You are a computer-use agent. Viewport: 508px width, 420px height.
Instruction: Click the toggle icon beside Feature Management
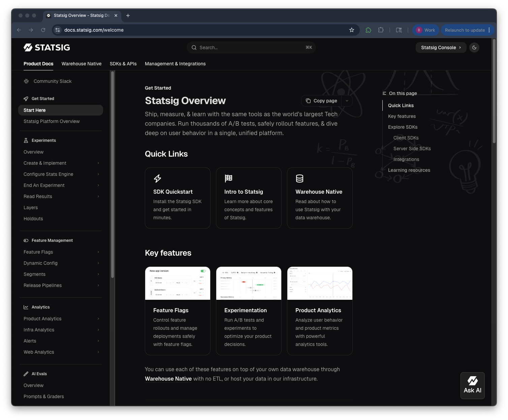coord(26,240)
